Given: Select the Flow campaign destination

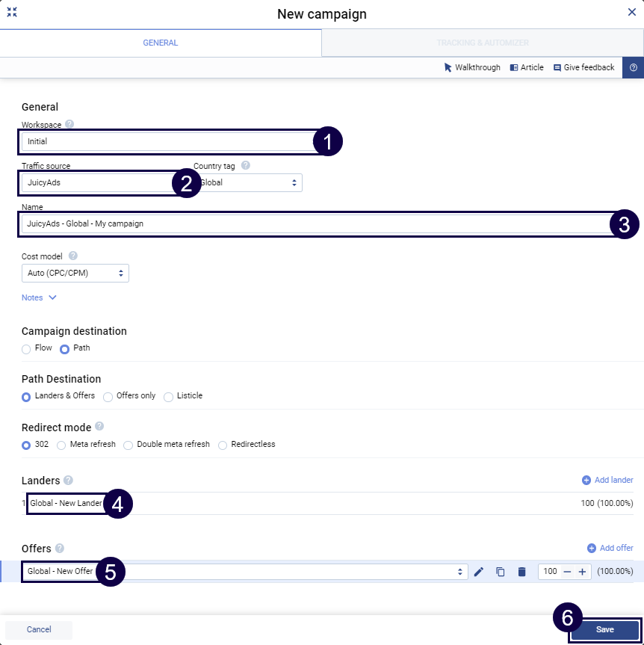Looking at the screenshot, I should pos(27,348).
